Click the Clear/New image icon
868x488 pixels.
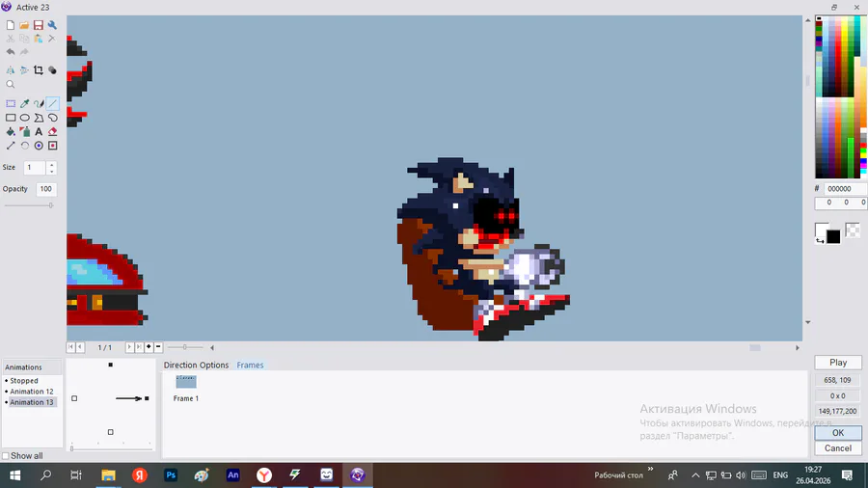[x=11, y=25]
